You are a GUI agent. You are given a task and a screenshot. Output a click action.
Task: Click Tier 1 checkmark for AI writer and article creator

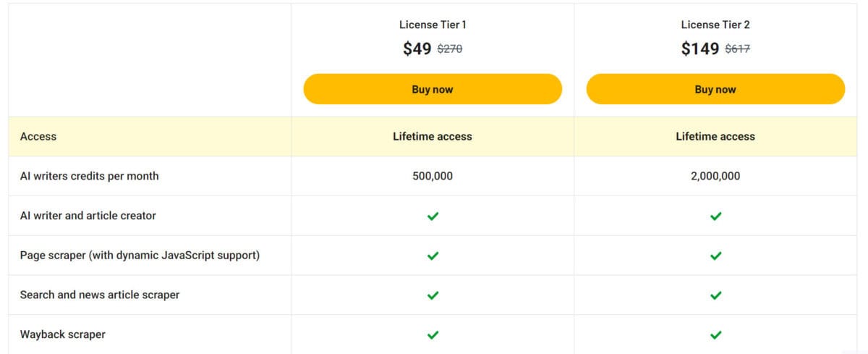(433, 216)
